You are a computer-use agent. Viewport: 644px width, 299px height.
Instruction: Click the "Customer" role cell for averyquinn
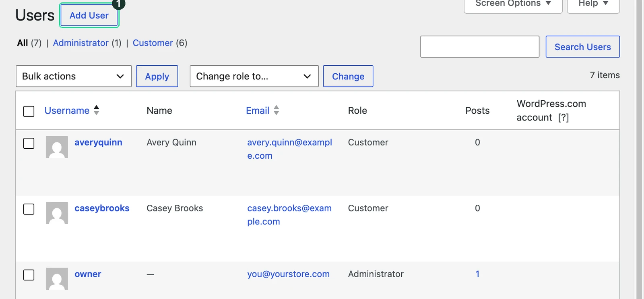click(x=368, y=142)
